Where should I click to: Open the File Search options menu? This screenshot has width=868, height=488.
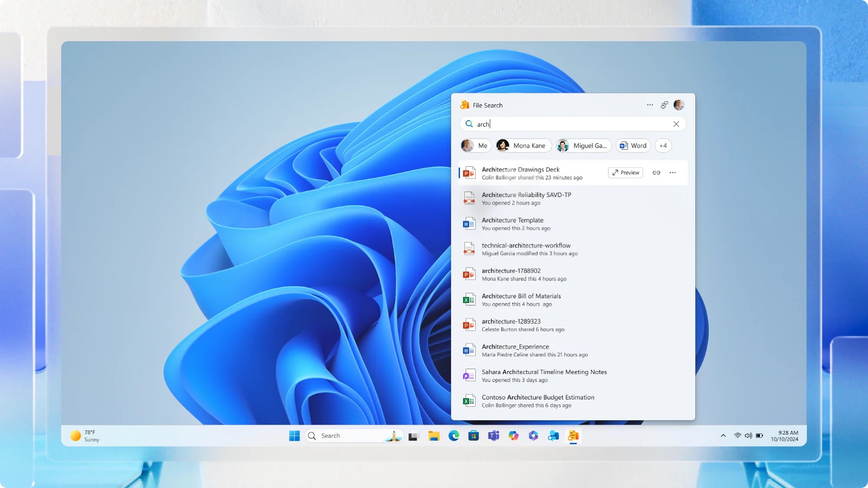(x=650, y=105)
